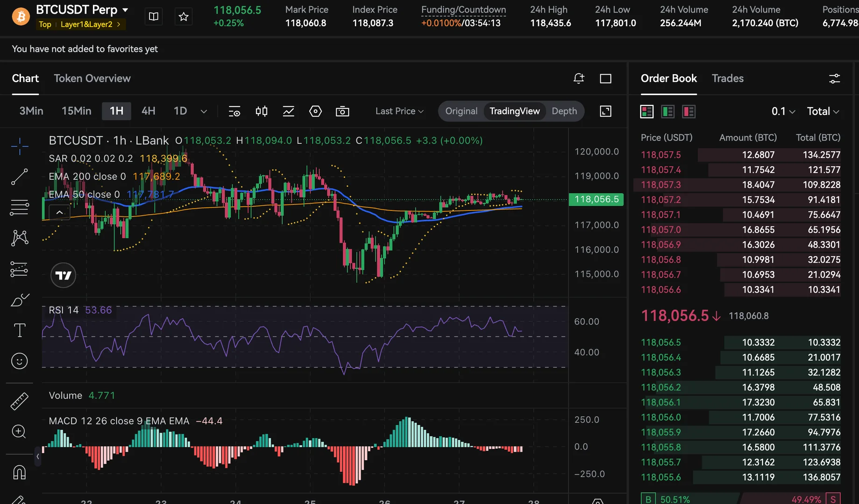Switch to the Token Overview tab
859x504 pixels.
(92, 78)
